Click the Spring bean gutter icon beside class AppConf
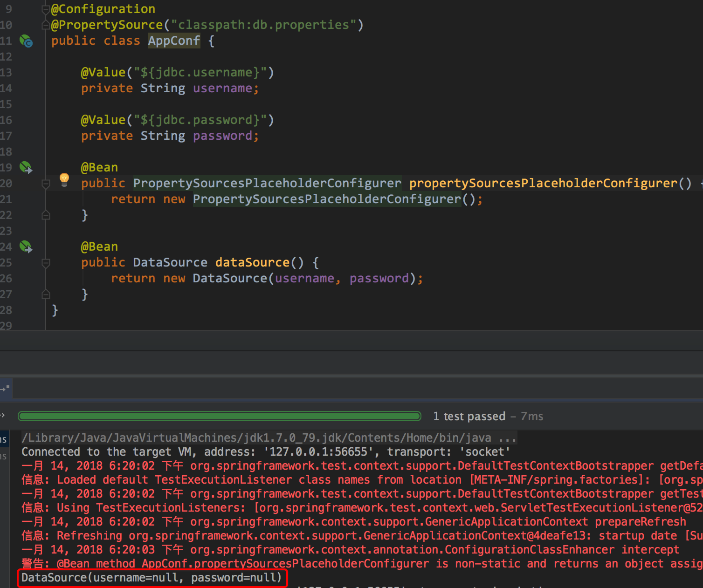The image size is (703, 588). pos(26,41)
